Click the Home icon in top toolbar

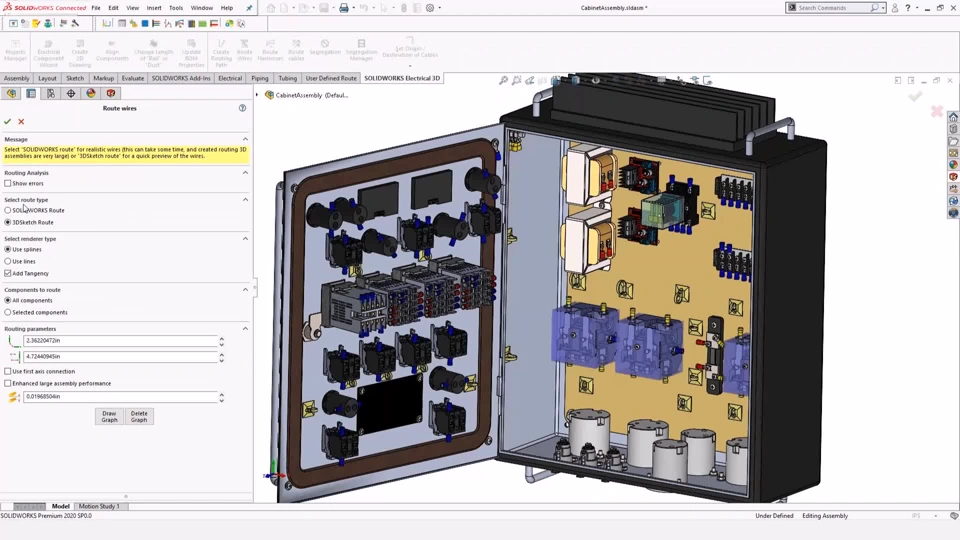(271, 8)
